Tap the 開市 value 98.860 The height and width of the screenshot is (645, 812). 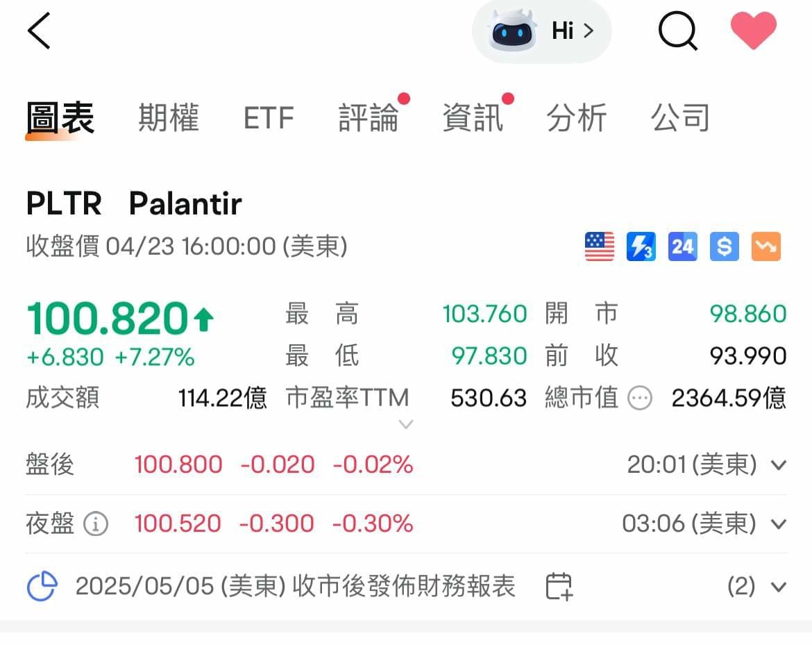[748, 314]
